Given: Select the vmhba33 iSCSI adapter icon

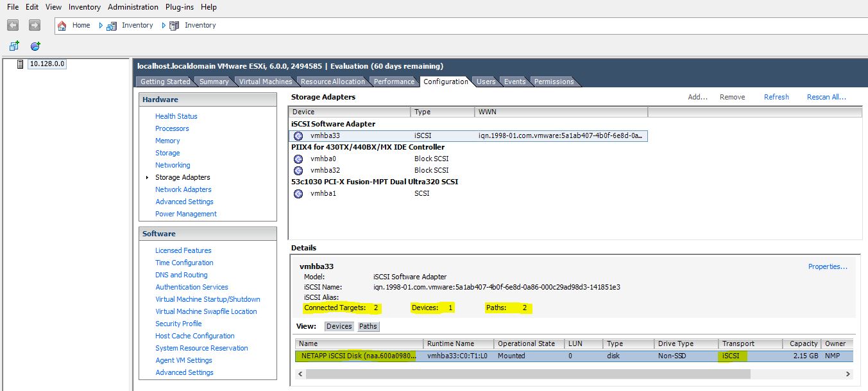Looking at the screenshot, I should [299, 135].
